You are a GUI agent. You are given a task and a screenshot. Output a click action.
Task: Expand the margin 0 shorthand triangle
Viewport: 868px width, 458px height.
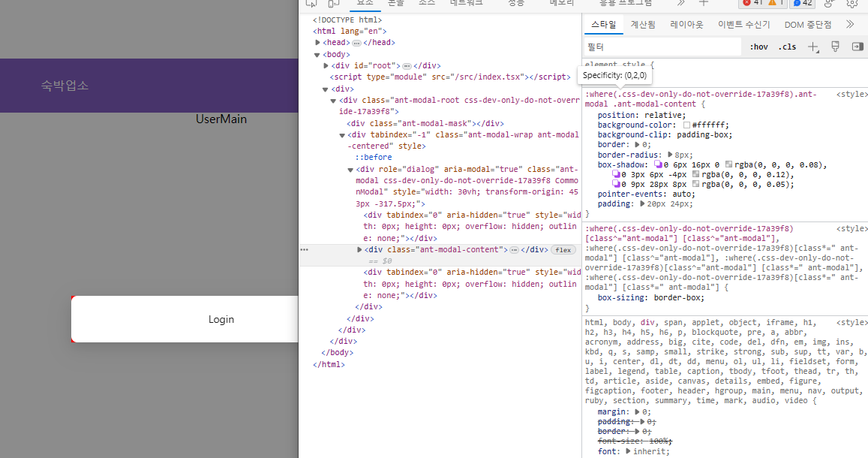point(637,412)
